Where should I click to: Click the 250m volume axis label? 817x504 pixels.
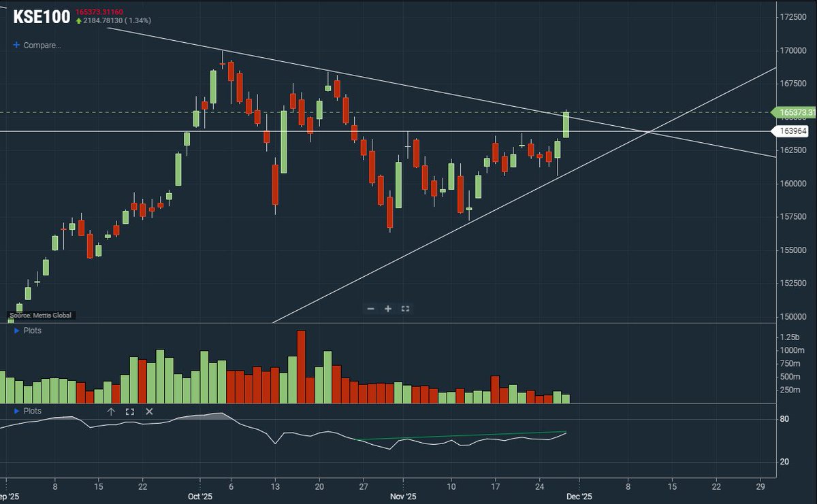click(x=790, y=390)
